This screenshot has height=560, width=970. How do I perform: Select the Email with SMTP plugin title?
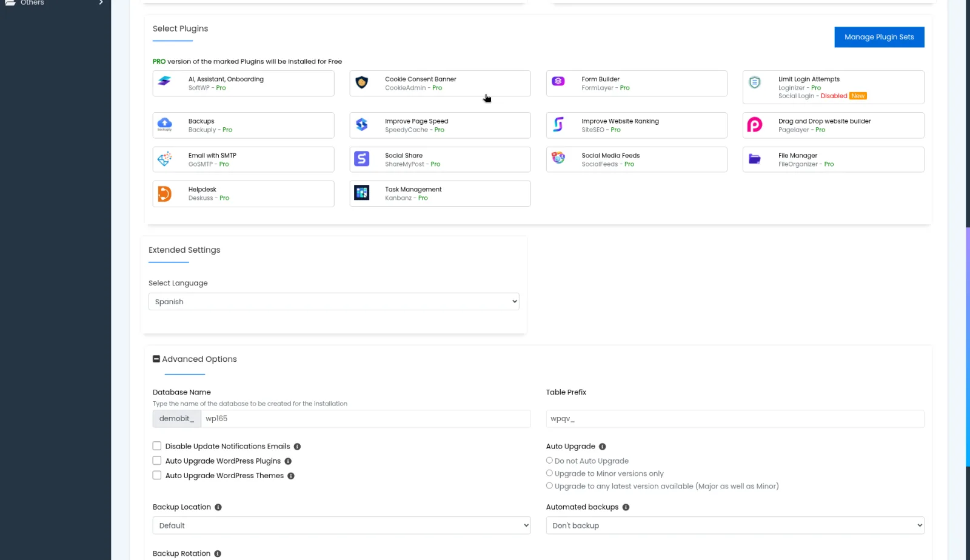pyautogui.click(x=212, y=156)
